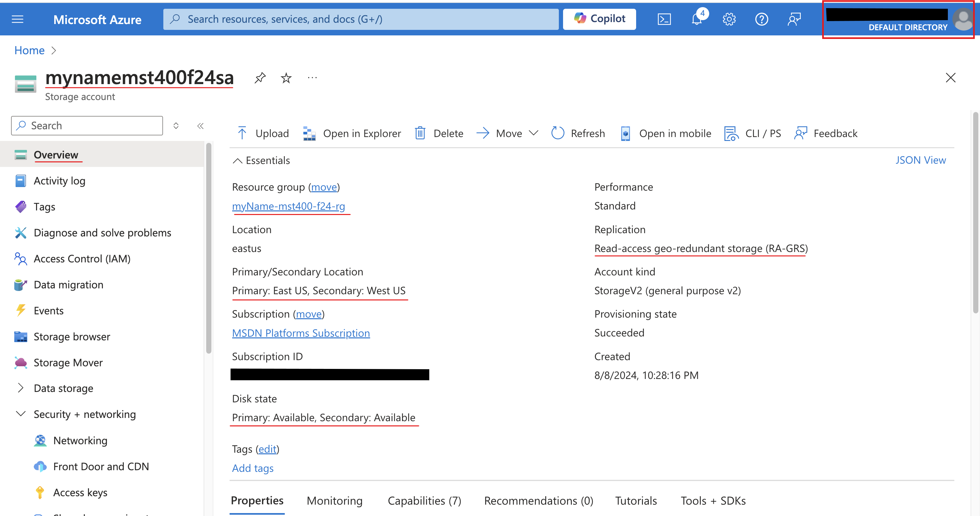Open the Recommendations (0) tab
The image size is (980, 516).
pos(538,501)
